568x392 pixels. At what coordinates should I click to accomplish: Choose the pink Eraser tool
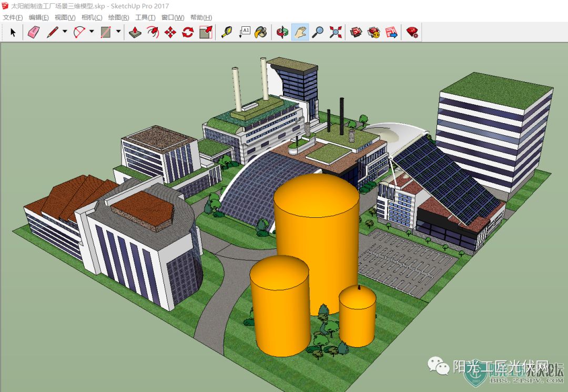(x=33, y=32)
